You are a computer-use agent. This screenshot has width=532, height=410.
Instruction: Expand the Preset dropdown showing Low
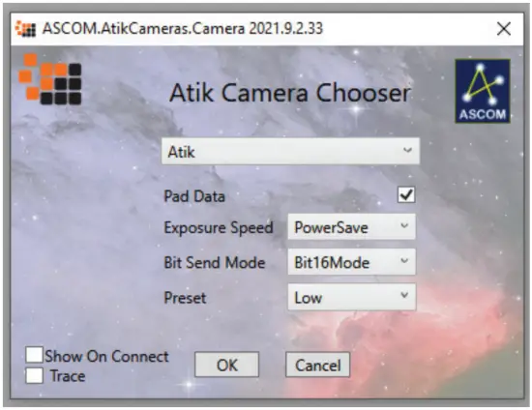coord(351,297)
